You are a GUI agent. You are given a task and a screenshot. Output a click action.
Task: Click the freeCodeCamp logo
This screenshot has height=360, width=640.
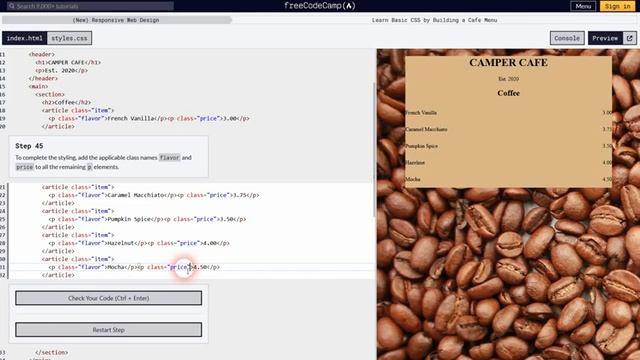(x=320, y=6)
